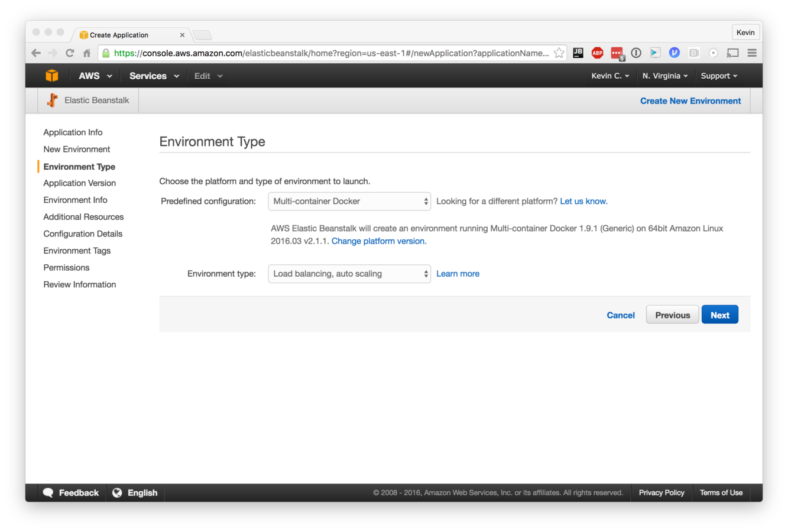Click the Feedback speech bubble icon
This screenshot has width=788, height=532.
click(48, 492)
